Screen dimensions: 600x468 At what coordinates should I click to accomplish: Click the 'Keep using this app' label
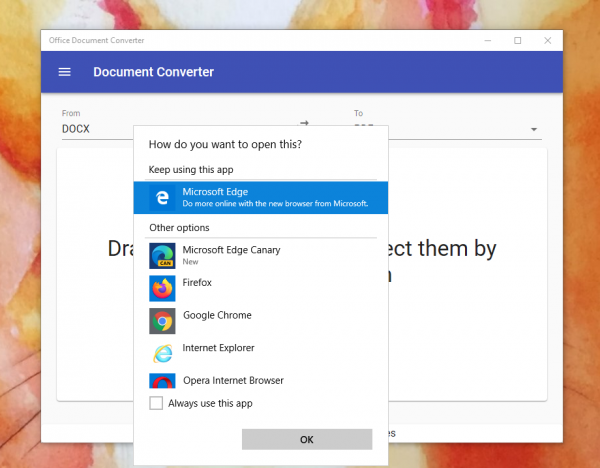pyautogui.click(x=191, y=170)
